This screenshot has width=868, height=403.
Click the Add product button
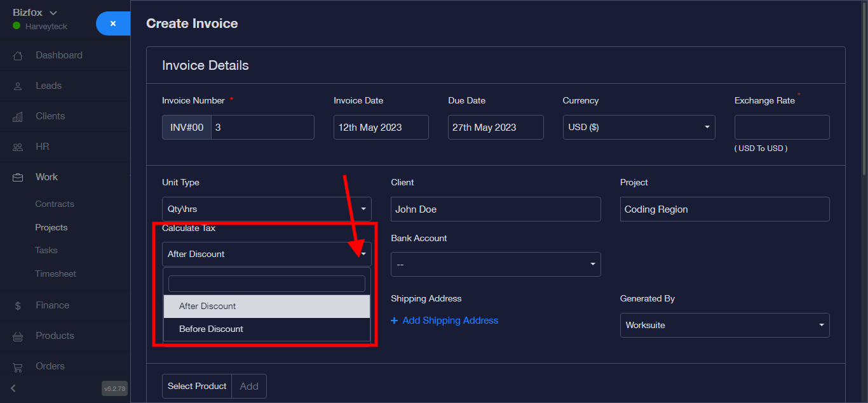[x=249, y=386]
